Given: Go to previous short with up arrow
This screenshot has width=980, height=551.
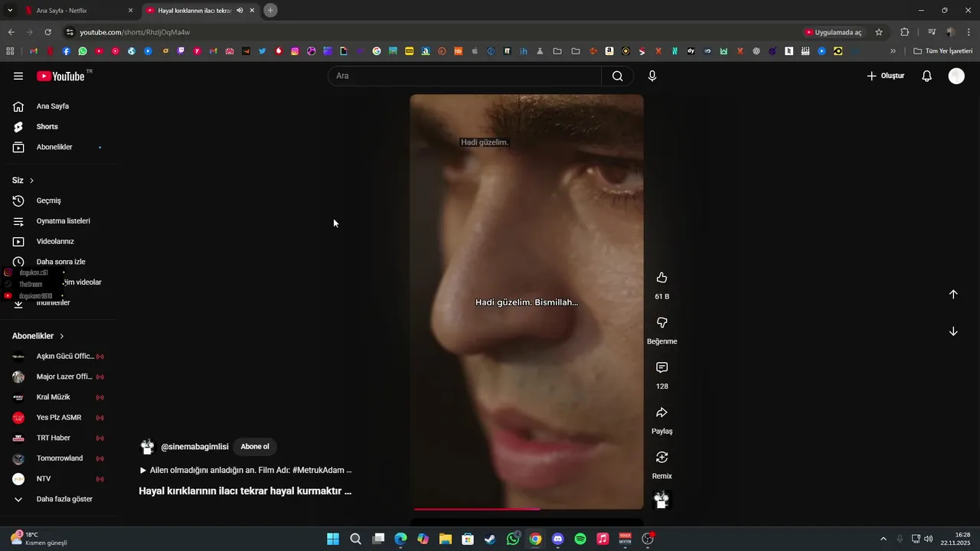Looking at the screenshot, I should pyautogui.click(x=953, y=295).
